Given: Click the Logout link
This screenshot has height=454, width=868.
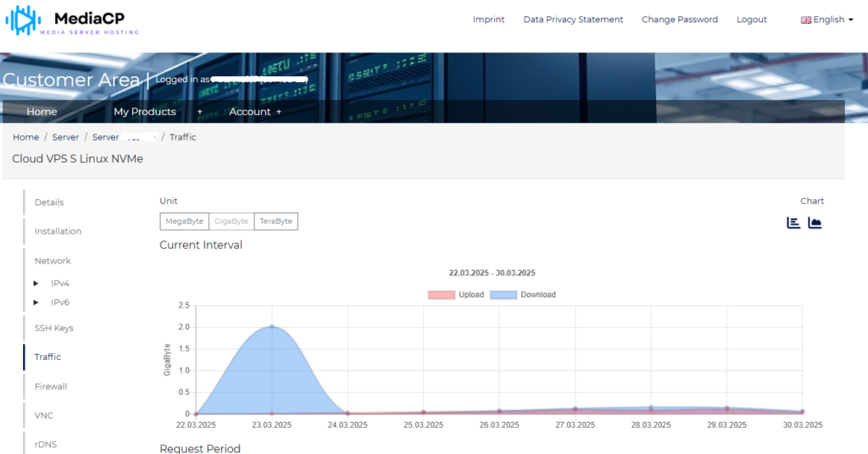Looking at the screenshot, I should [751, 19].
